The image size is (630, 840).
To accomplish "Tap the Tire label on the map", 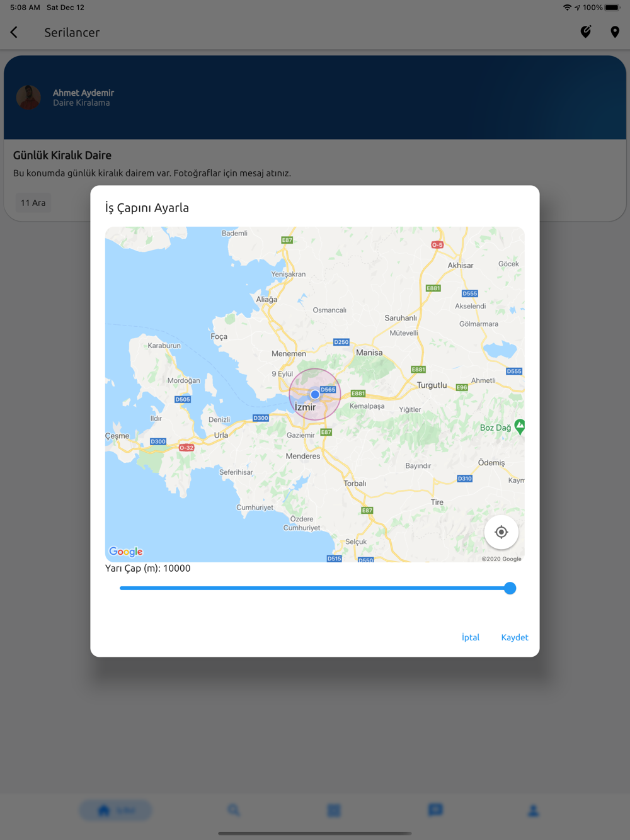I will coord(437,502).
